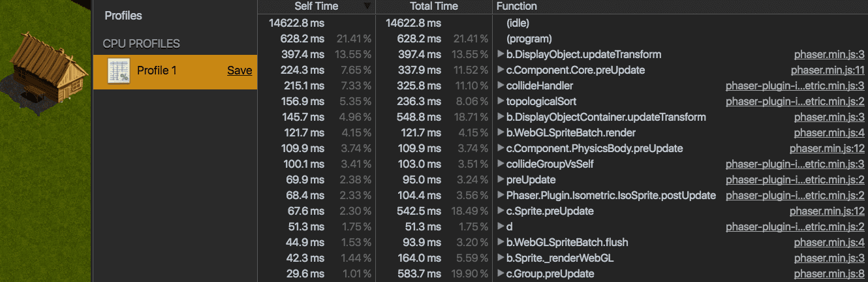Expand b.DisplayObject.updateTransform row
The image size is (868, 282).
click(x=501, y=54)
